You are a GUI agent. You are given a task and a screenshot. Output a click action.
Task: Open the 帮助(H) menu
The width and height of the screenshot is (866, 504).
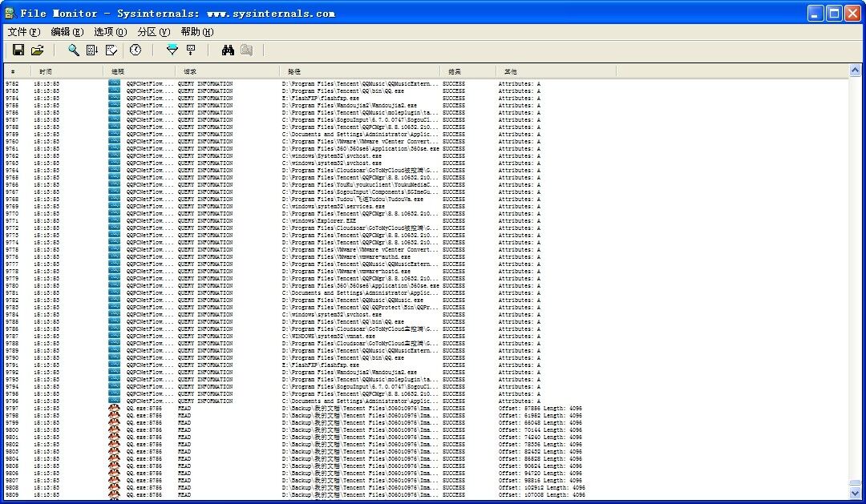click(197, 32)
